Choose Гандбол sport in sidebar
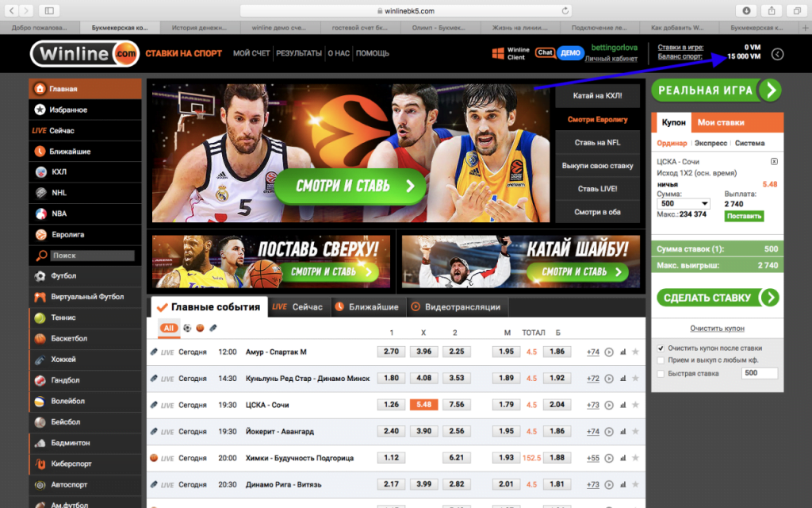812x508 pixels. pos(85,380)
